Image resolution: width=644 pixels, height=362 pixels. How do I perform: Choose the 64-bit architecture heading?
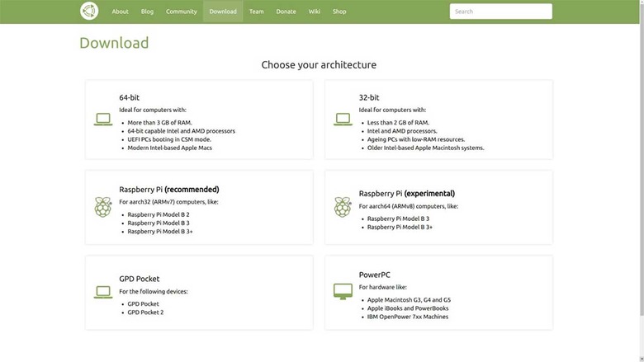point(129,97)
